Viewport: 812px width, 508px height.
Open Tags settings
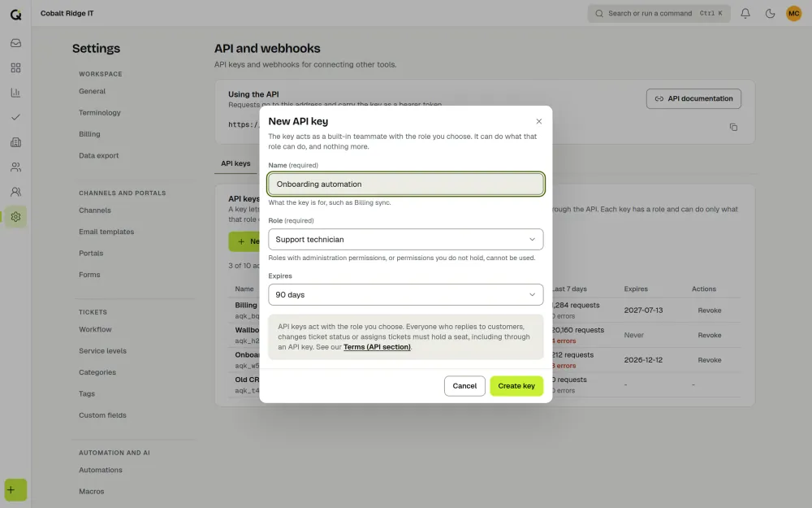[87, 393]
